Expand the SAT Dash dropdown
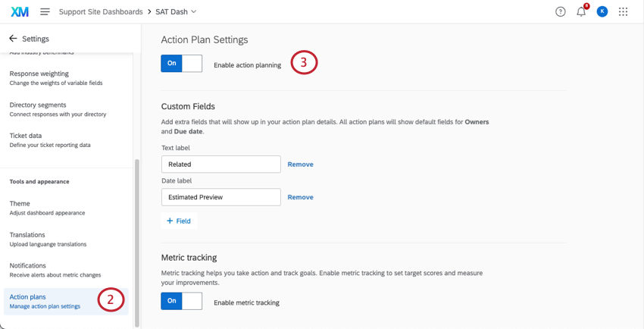 193,12
